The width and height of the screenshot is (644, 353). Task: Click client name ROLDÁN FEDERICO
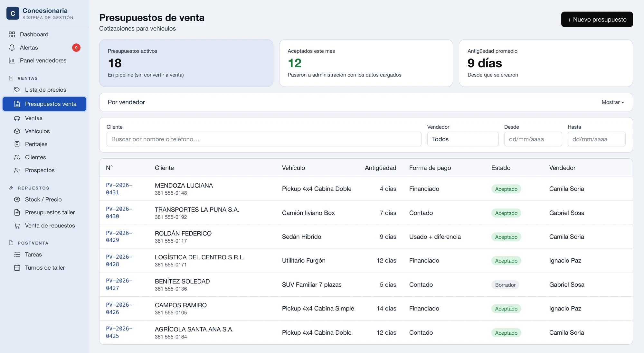click(x=183, y=233)
